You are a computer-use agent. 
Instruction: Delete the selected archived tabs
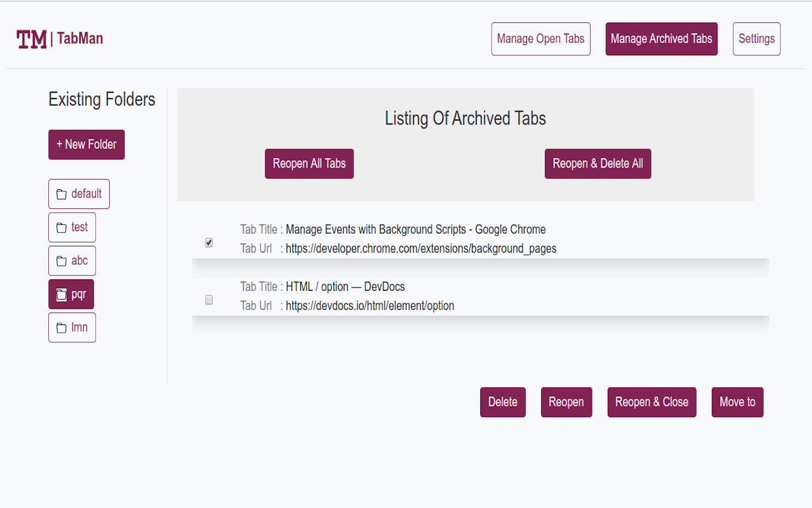502,402
